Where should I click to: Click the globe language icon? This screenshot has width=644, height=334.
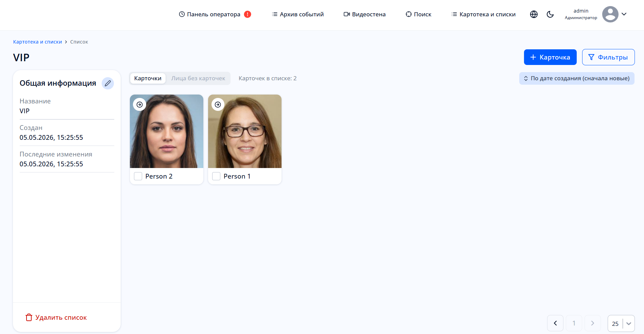(x=534, y=14)
